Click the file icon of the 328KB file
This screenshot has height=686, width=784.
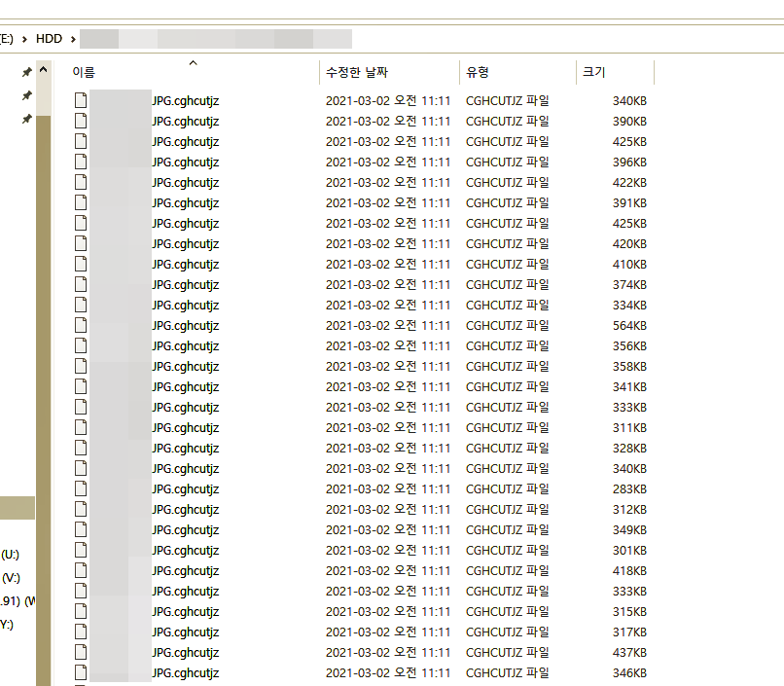(x=81, y=448)
